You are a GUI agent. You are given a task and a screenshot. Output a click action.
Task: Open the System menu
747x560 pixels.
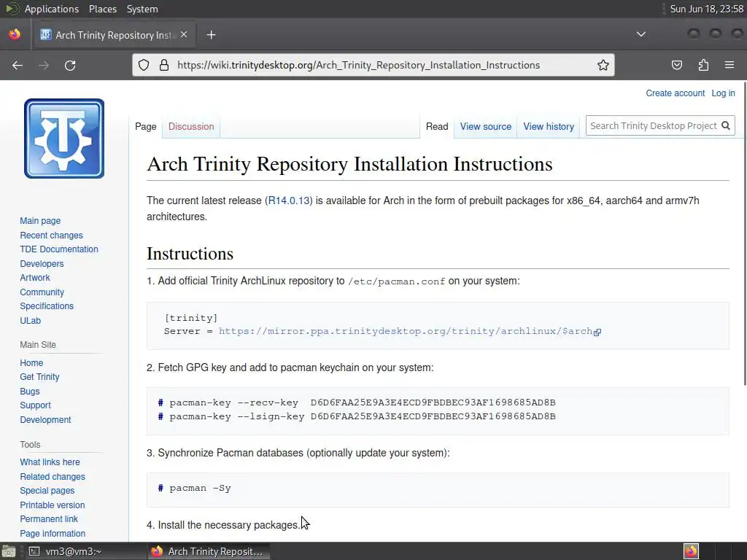pyautogui.click(x=142, y=9)
